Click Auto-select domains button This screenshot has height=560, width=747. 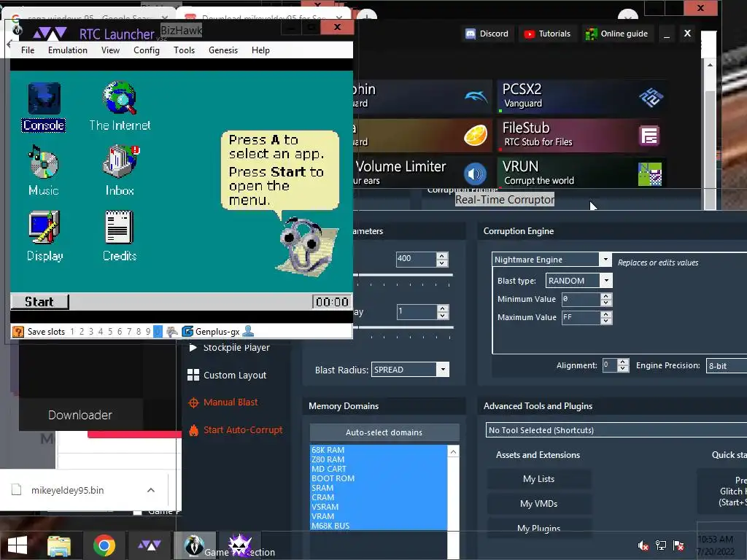click(384, 432)
